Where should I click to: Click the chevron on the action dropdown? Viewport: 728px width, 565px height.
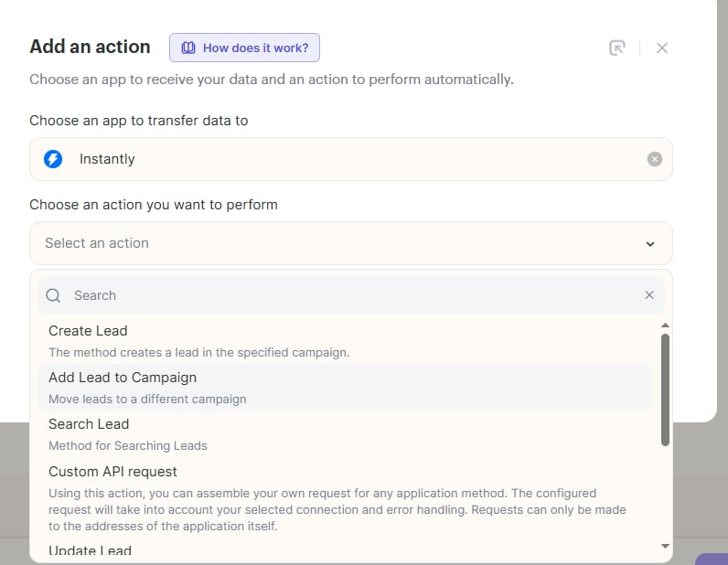[x=650, y=244]
